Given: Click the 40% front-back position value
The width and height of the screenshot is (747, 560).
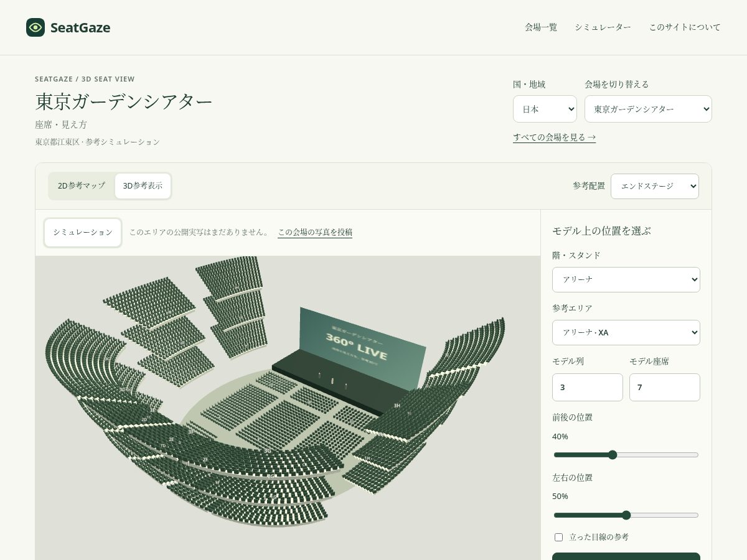Looking at the screenshot, I should 560,437.
